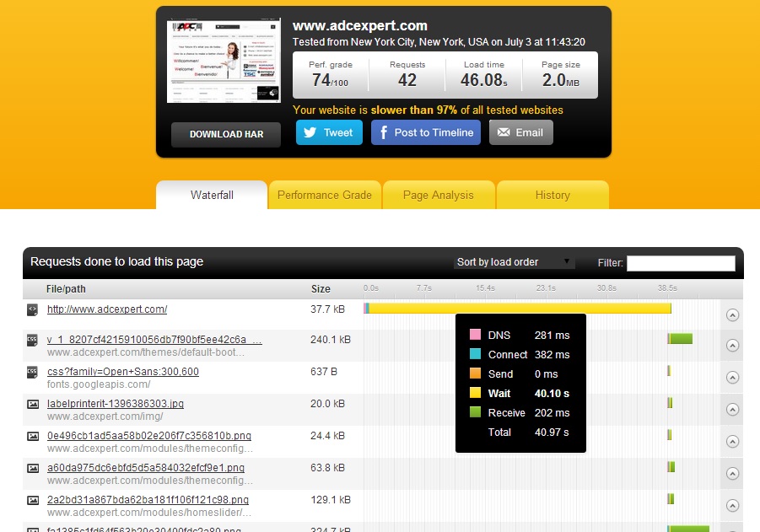Click the Filter input field
Viewport: 760px width, 532px height.
[681, 263]
